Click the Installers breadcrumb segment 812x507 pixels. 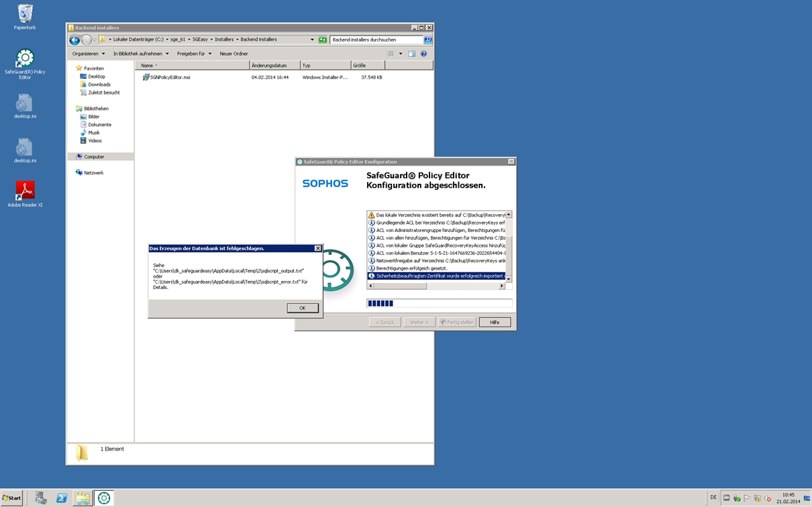tap(224, 40)
